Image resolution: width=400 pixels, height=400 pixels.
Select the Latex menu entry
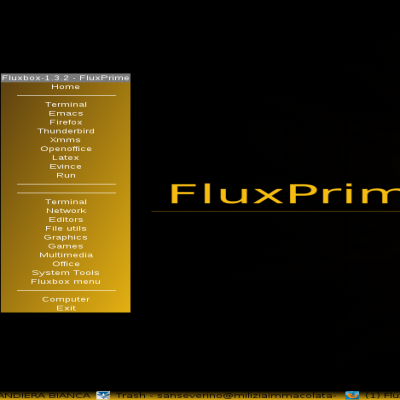click(x=66, y=158)
